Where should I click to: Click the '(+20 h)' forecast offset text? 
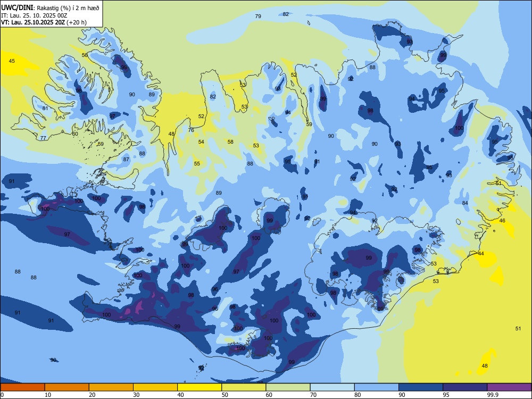pyautogui.click(x=77, y=22)
